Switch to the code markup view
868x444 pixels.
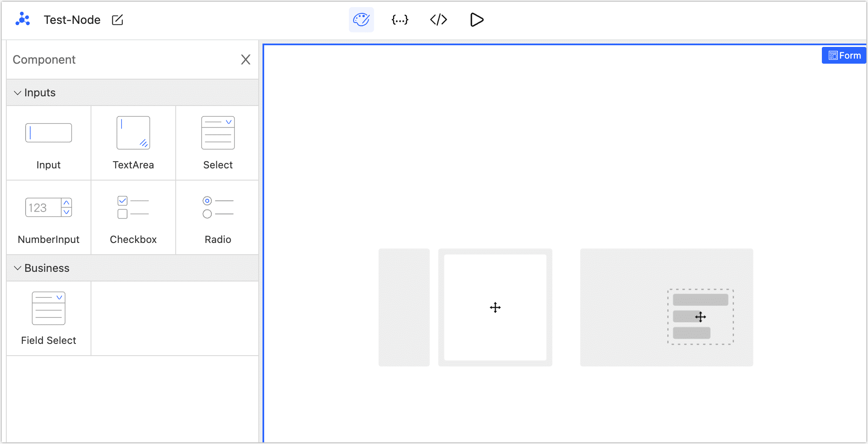(x=438, y=20)
